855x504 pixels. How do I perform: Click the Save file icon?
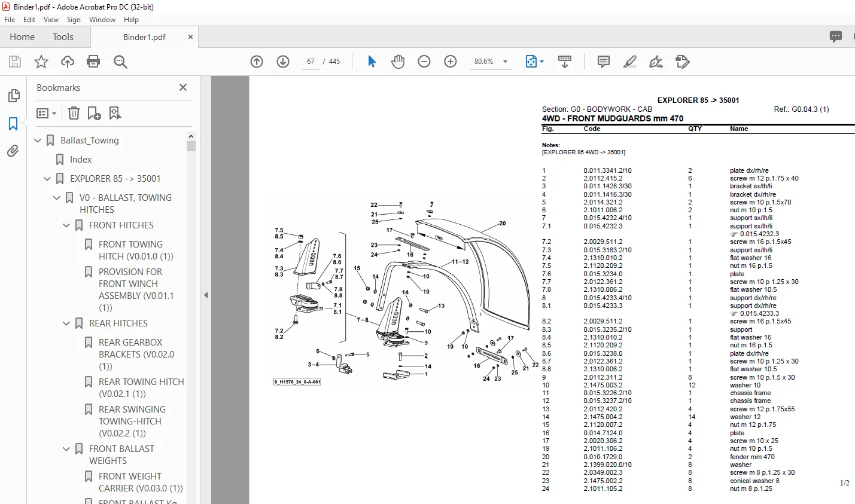[15, 62]
